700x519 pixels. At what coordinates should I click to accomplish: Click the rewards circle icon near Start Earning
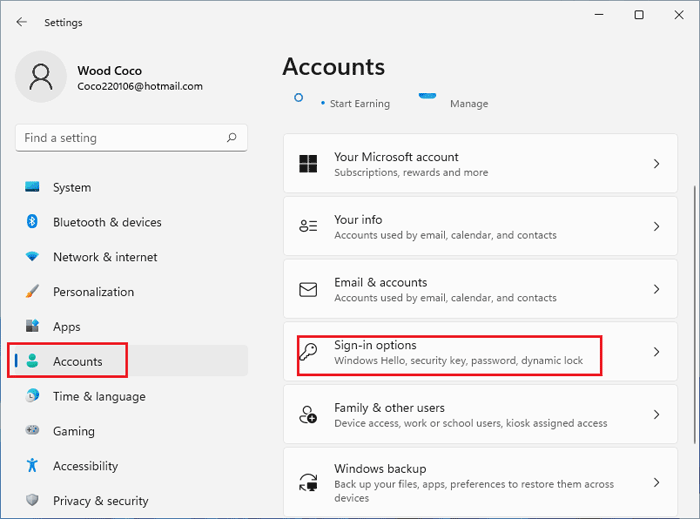pos(299,98)
